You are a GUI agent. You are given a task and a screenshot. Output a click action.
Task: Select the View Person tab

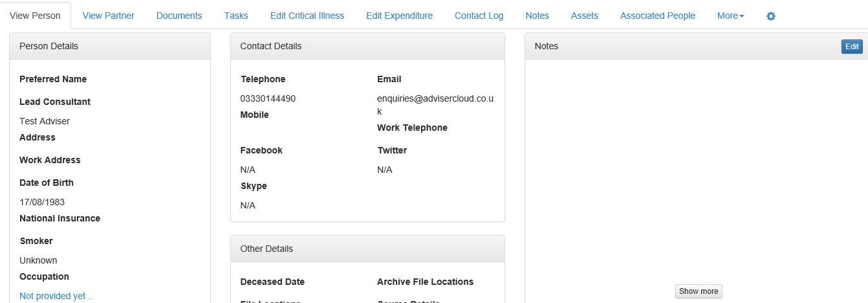point(35,16)
